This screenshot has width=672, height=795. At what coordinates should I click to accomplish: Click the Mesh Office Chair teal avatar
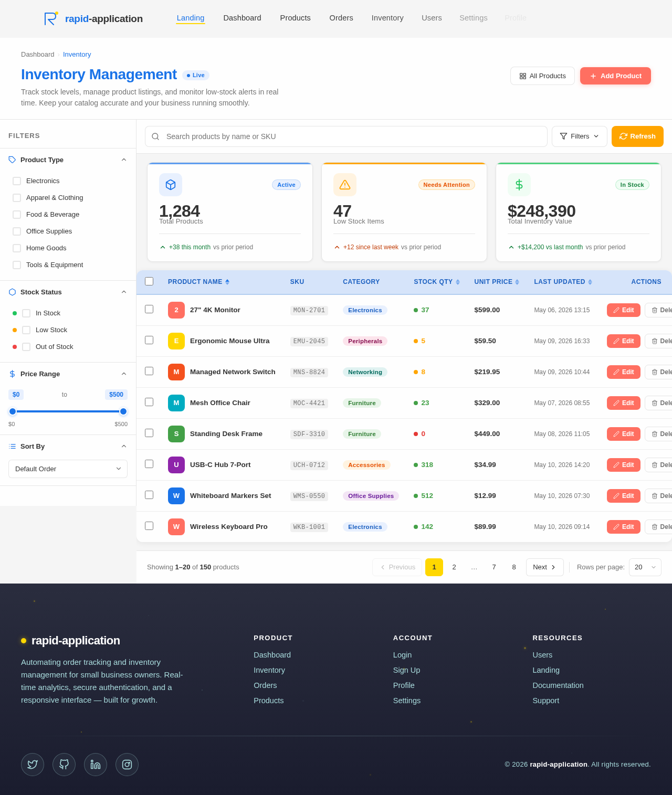[176, 403]
